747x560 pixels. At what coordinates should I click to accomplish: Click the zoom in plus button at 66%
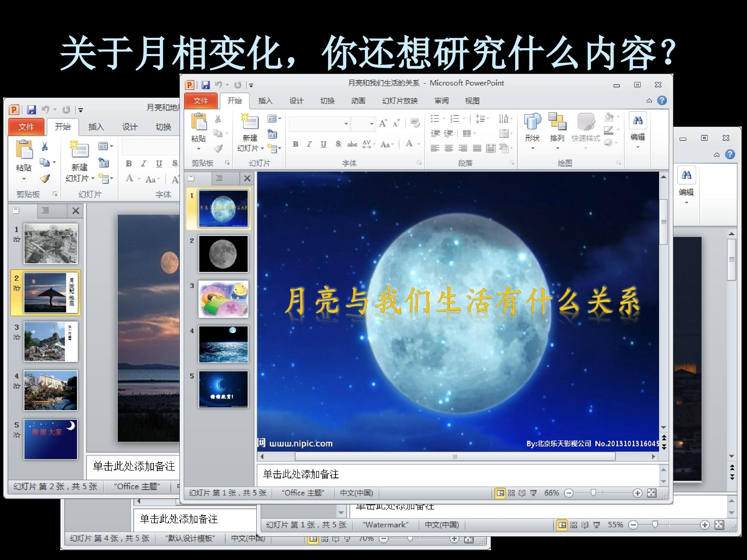tap(637, 493)
